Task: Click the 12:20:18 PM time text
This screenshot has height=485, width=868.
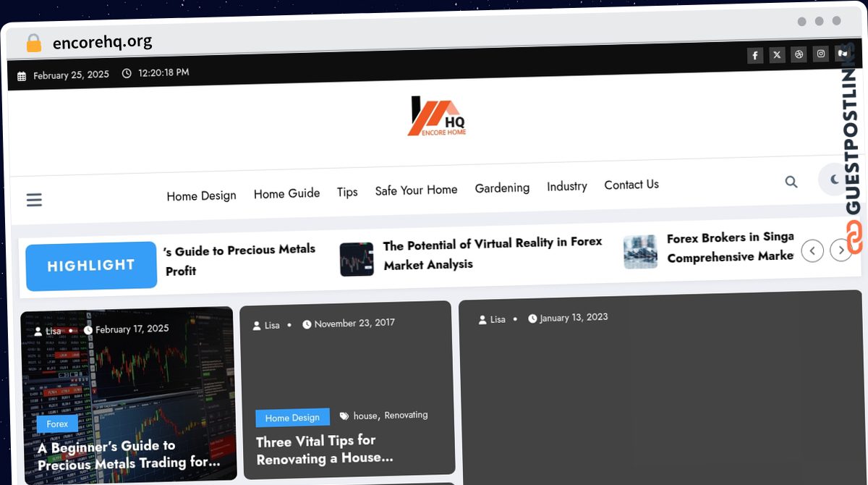Action: click(163, 72)
